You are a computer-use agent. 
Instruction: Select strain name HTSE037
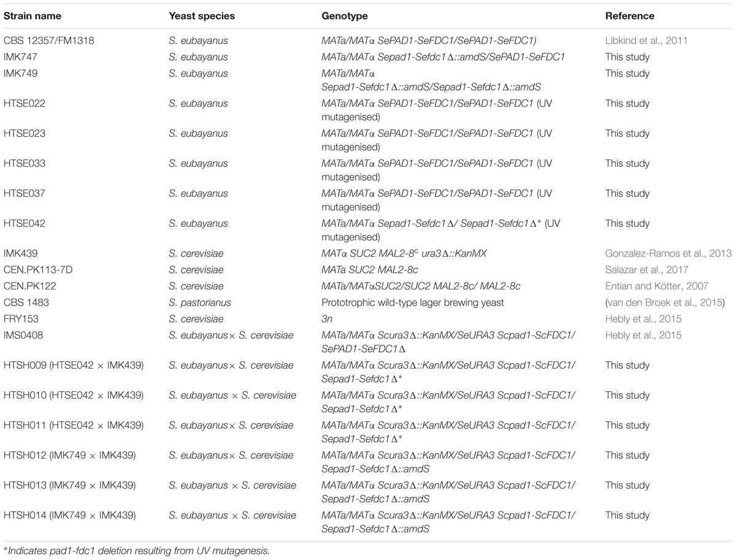pyautogui.click(x=25, y=194)
